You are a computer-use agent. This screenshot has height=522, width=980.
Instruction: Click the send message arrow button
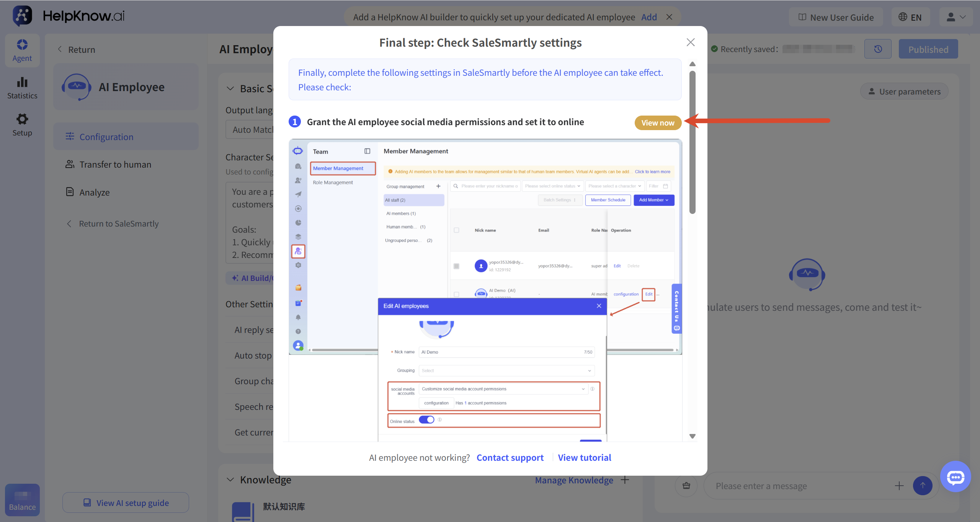click(923, 486)
